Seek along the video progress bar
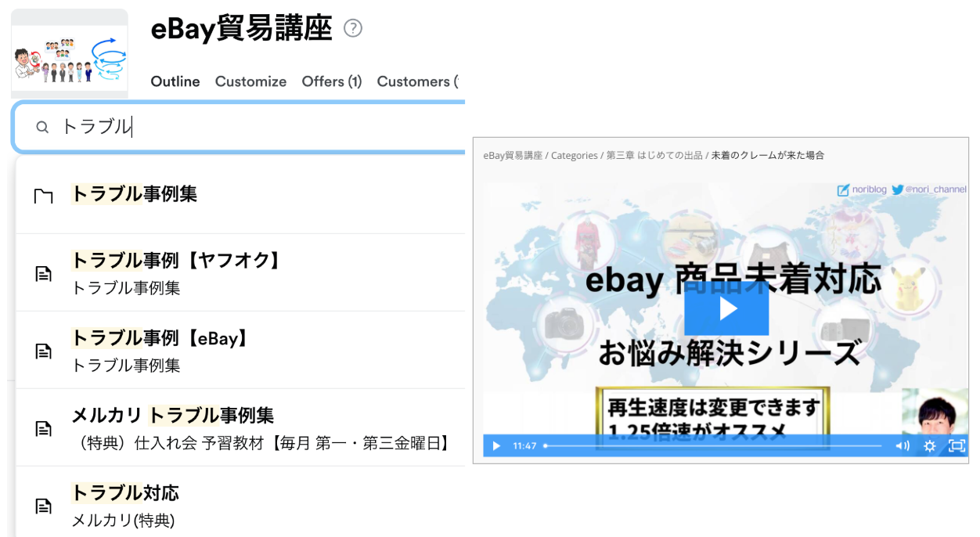This screenshot has height=537, width=980. coord(713,445)
